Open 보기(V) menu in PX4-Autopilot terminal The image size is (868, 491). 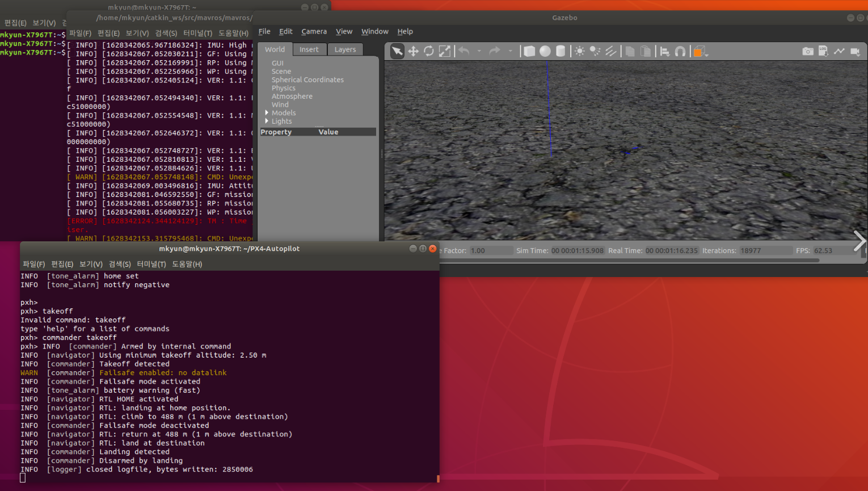(x=91, y=264)
